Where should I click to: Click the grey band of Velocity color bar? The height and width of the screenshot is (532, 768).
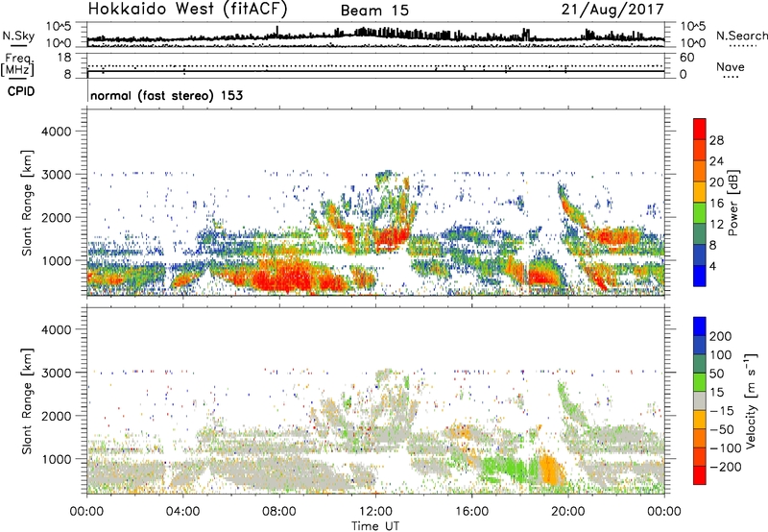pyautogui.click(x=700, y=401)
